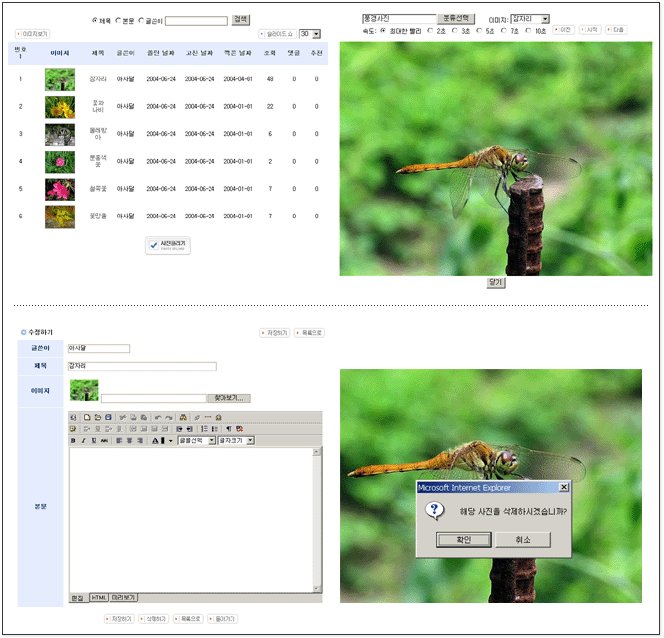The width and height of the screenshot is (664, 638).
Task: Switch to the 미리보기 preview tab
Action: pyautogui.click(x=123, y=597)
